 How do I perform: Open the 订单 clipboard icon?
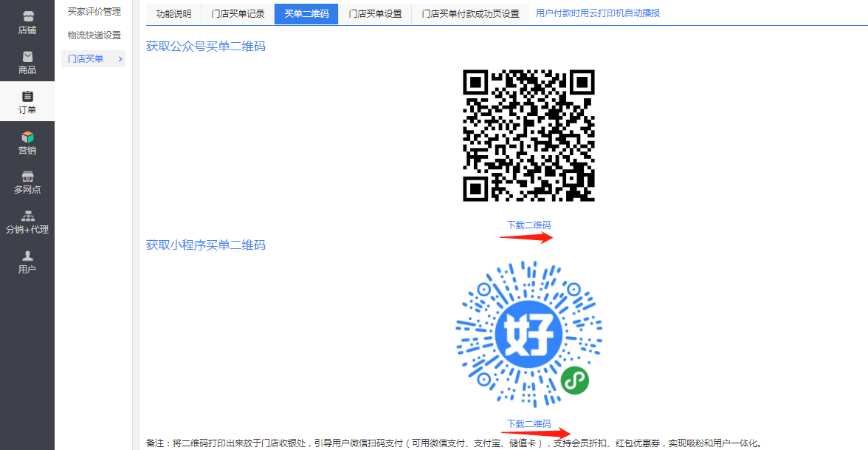27,96
